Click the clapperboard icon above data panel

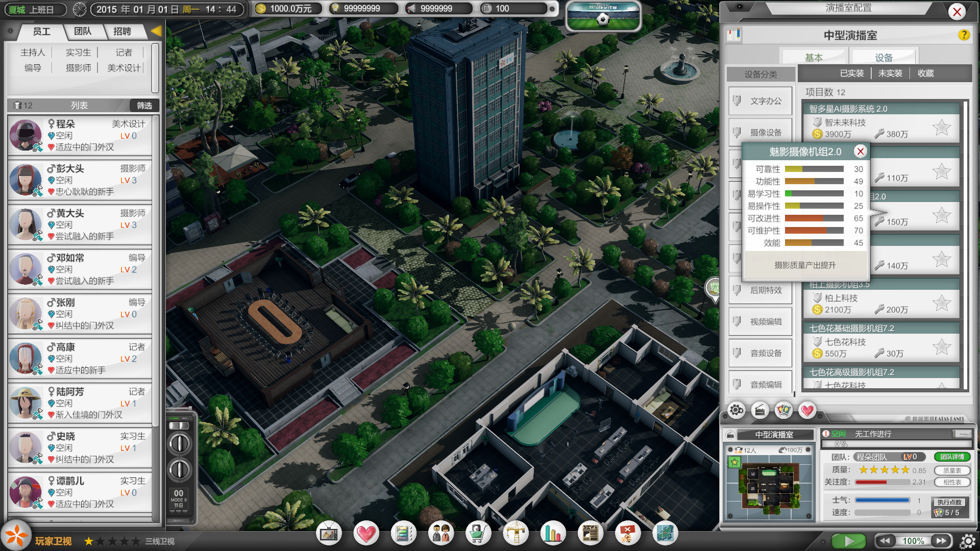[759, 410]
